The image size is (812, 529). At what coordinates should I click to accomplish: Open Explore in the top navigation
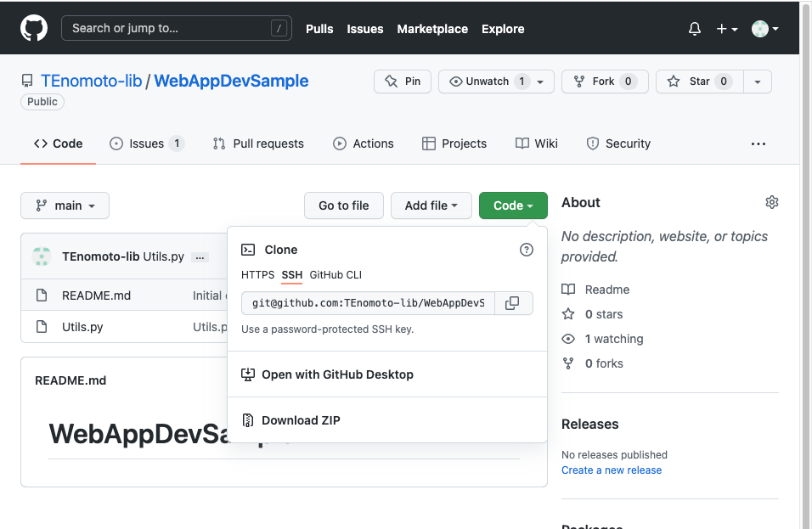(x=503, y=29)
